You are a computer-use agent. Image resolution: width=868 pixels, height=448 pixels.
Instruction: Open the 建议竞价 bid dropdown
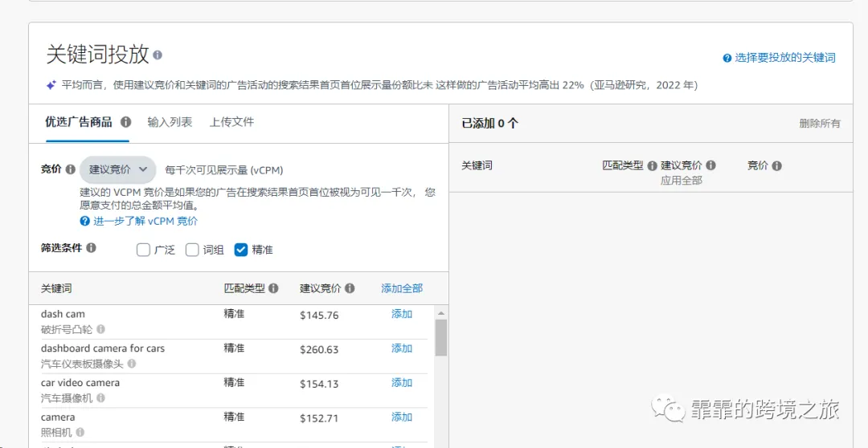118,169
